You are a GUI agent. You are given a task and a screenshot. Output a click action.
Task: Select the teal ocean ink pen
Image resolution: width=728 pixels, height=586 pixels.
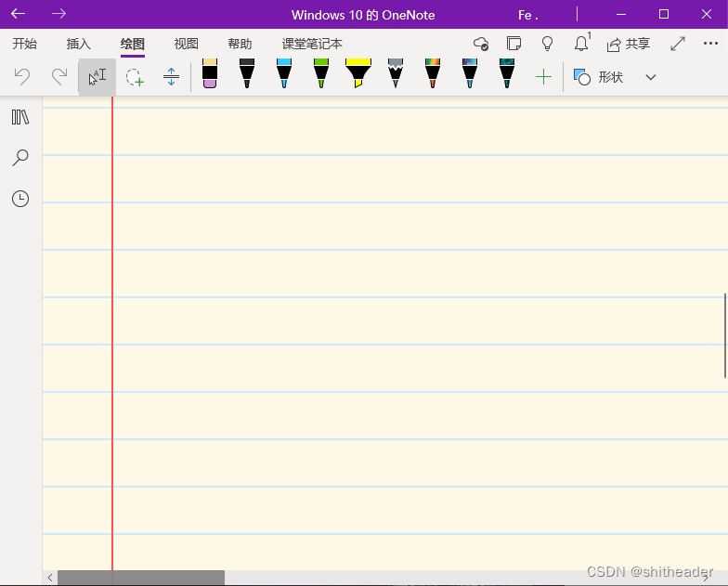click(507, 73)
